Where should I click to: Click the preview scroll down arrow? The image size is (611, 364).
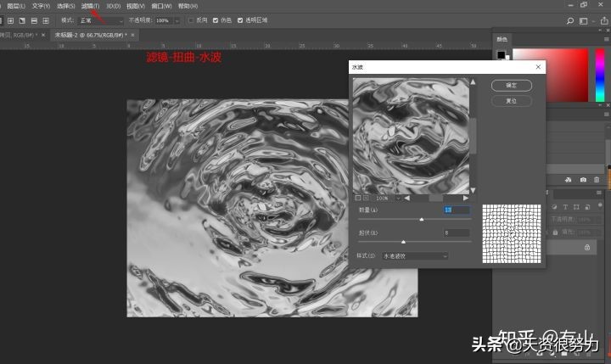473,191
